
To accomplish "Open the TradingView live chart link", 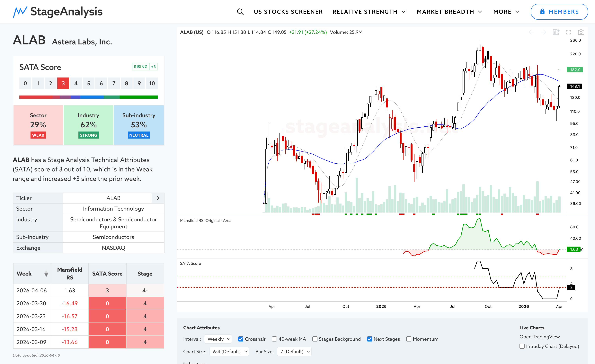I will tap(539, 336).
